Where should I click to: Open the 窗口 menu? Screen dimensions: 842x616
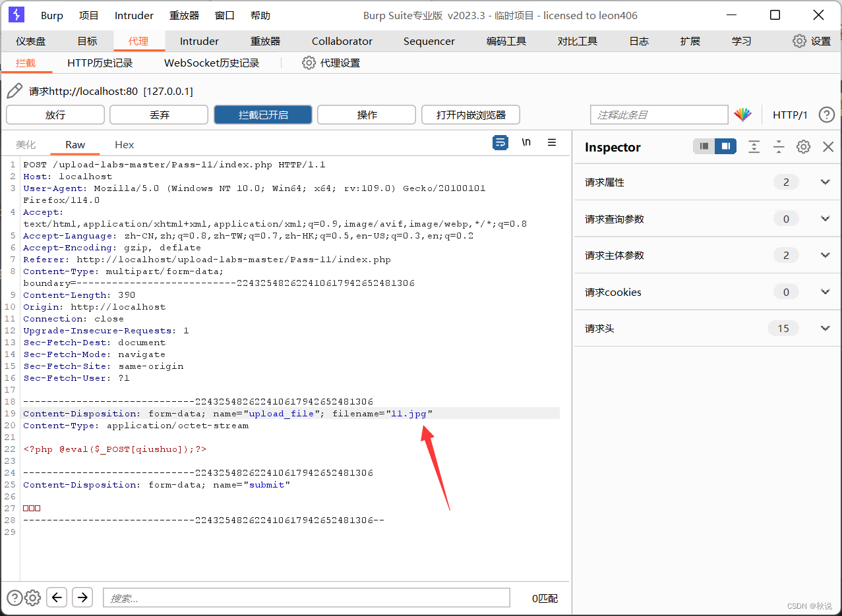(x=225, y=15)
